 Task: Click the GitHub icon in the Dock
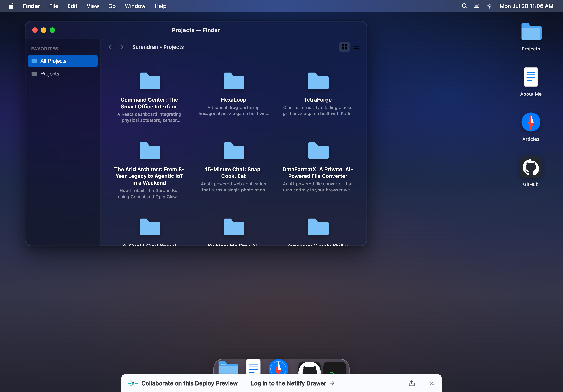[309, 368]
